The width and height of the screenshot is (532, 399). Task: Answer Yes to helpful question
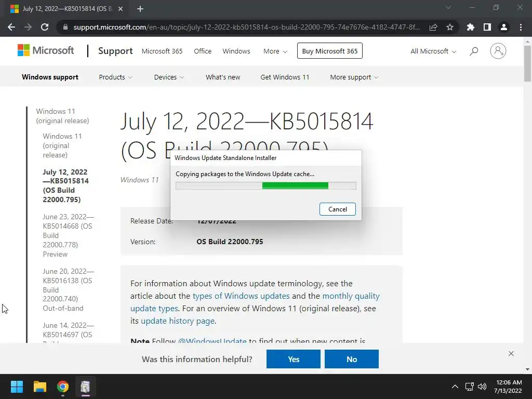[294, 359]
